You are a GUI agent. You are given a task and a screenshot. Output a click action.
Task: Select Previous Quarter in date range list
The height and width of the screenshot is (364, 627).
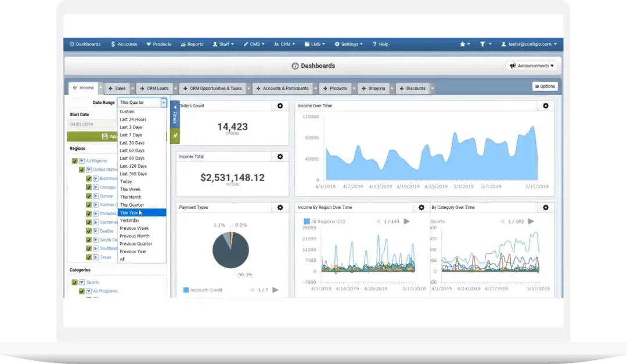[142, 244]
